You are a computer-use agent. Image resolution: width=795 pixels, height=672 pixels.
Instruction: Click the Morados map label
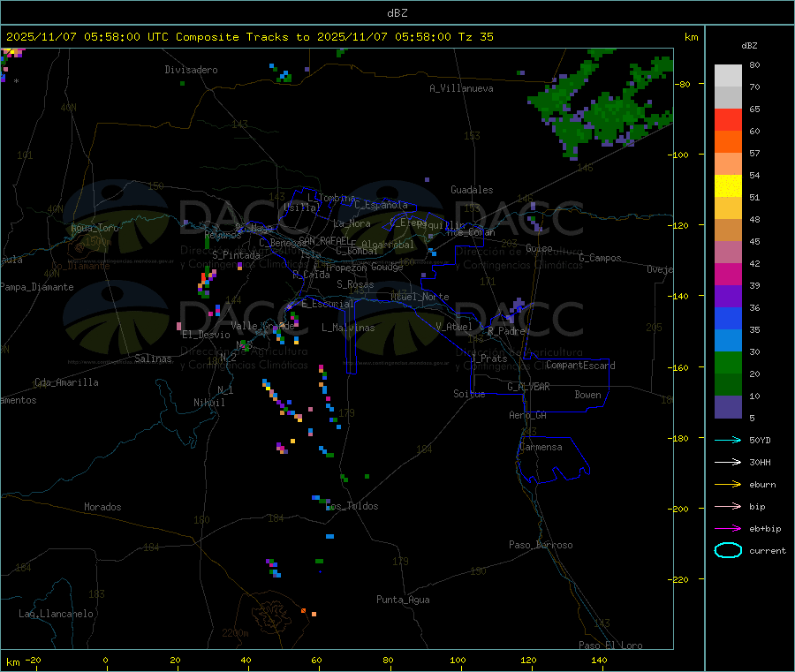102,507
